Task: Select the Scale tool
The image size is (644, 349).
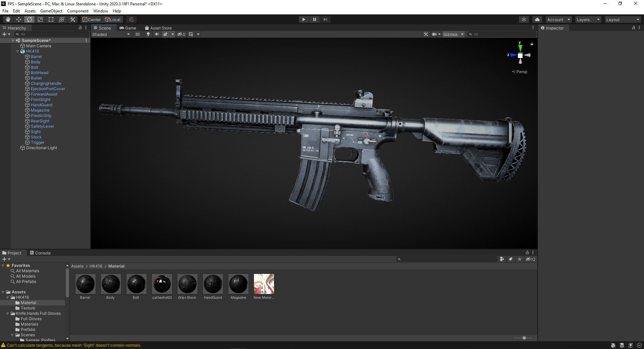Action: (x=40, y=19)
